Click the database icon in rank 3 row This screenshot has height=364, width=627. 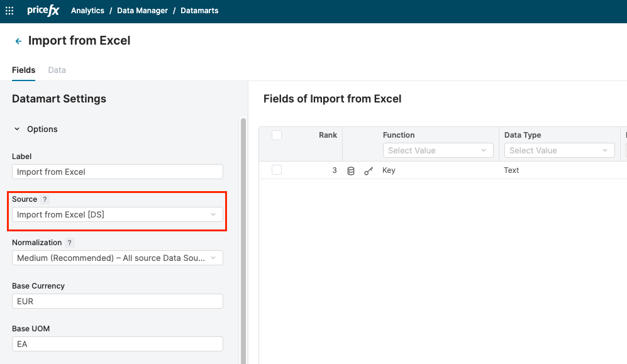pos(351,170)
